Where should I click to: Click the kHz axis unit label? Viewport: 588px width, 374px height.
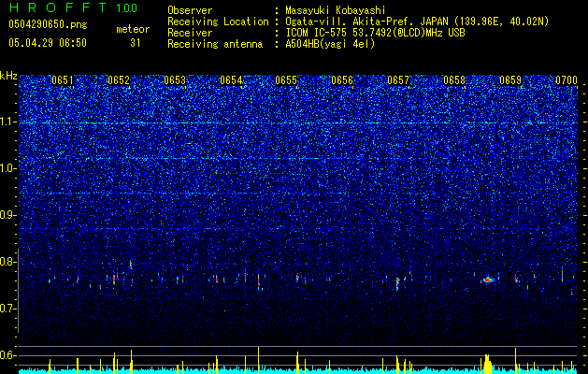8,76
